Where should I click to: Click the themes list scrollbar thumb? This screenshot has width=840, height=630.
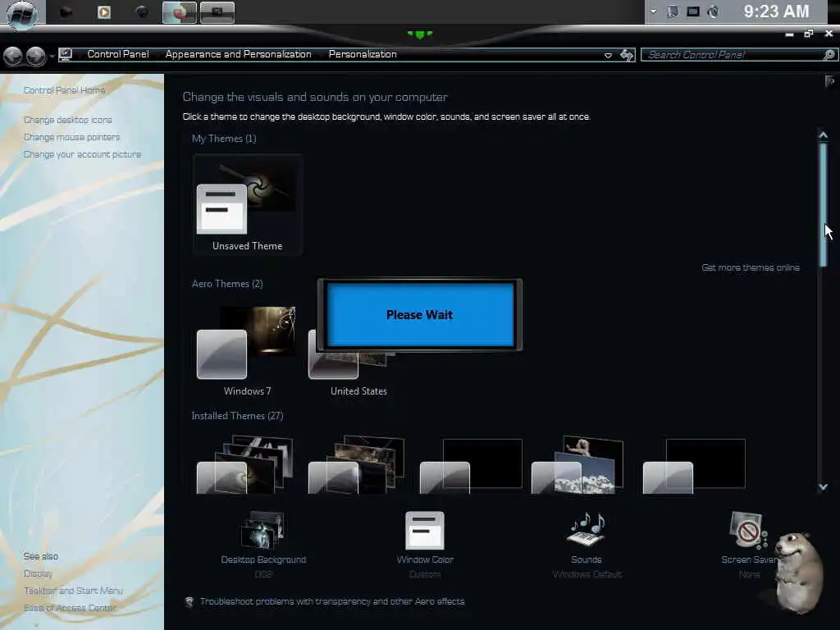pos(824,204)
